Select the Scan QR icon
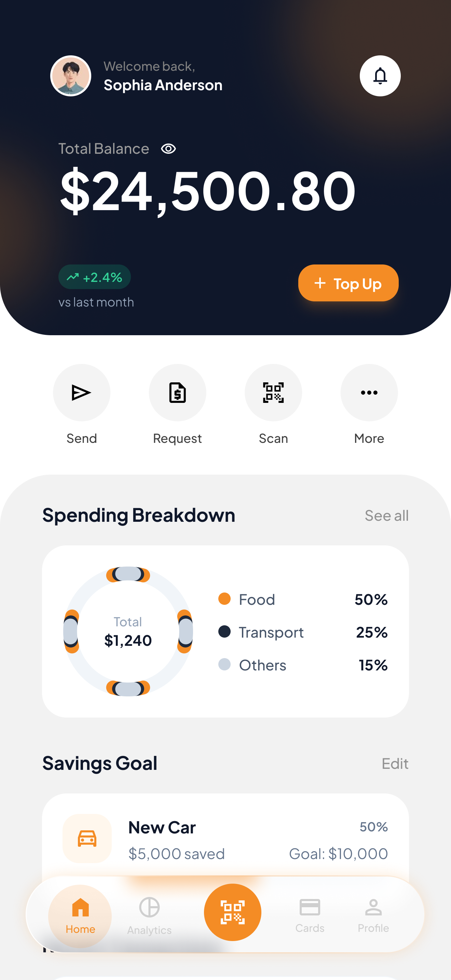The width and height of the screenshot is (451, 980). [273, 393]
